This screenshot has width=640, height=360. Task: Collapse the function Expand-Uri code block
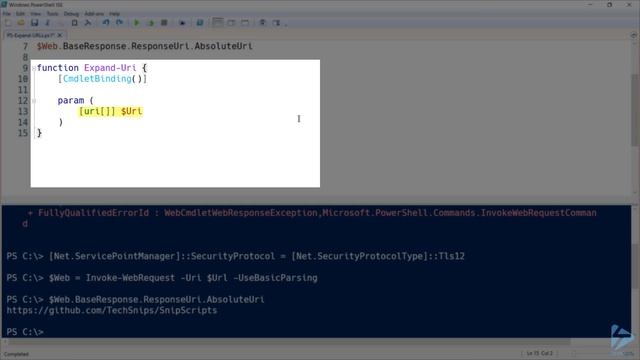tap(34, 68)
